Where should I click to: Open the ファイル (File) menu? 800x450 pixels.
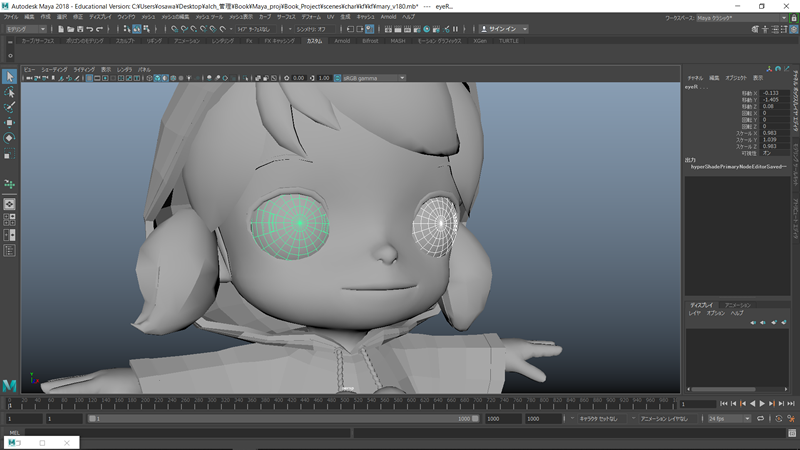(11, 17)
